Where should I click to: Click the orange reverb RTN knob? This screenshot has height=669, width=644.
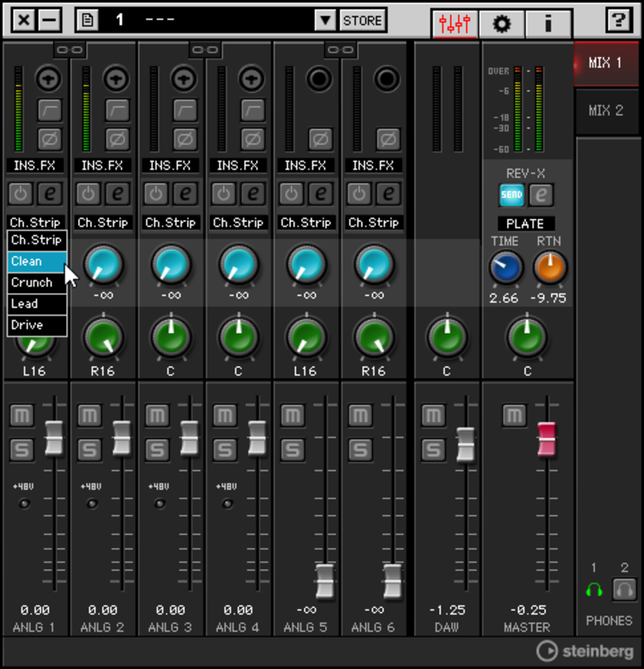pos(550,268)
